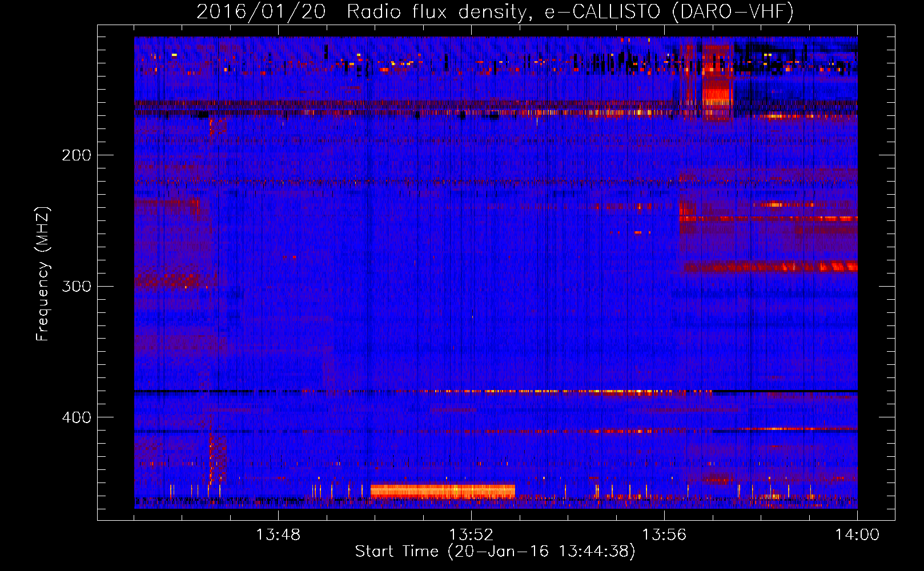Viewport: 924px width, 571px height.
Task: Click the 200 frequency tick label
Action: pyautogui.click(x=77, y=155)
